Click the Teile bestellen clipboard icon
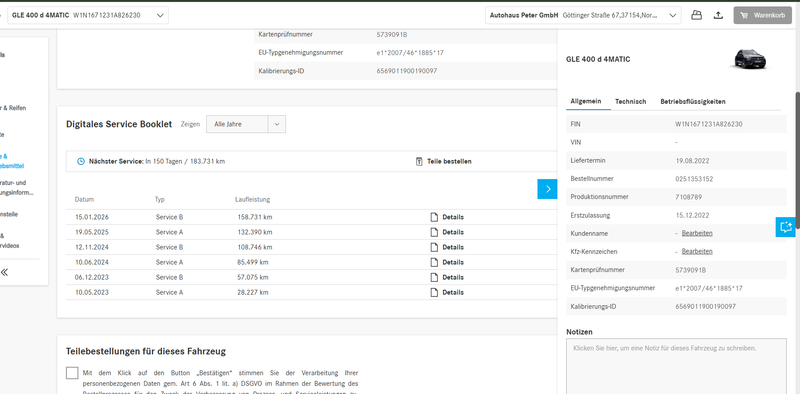 pyautogui.click(x=419, y=161)
